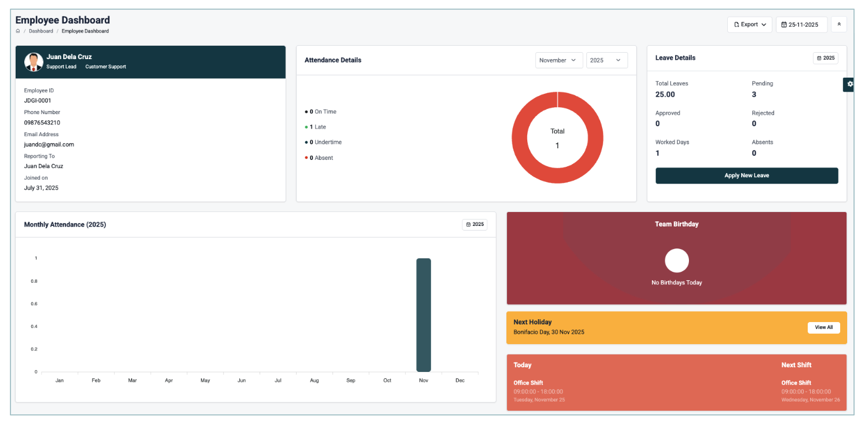
Task: Click the Dashboard breadcrumb link
Action: pos(41,31)
